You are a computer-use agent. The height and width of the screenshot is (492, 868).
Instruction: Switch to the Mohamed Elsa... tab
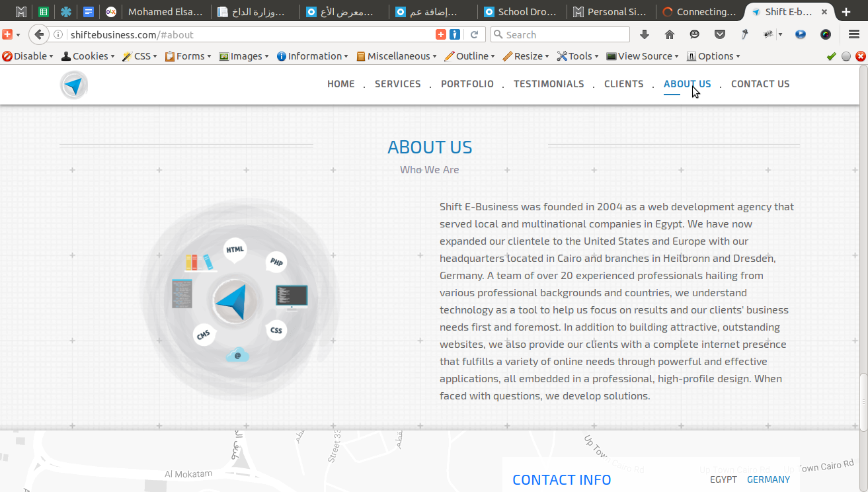click(166, 12)
